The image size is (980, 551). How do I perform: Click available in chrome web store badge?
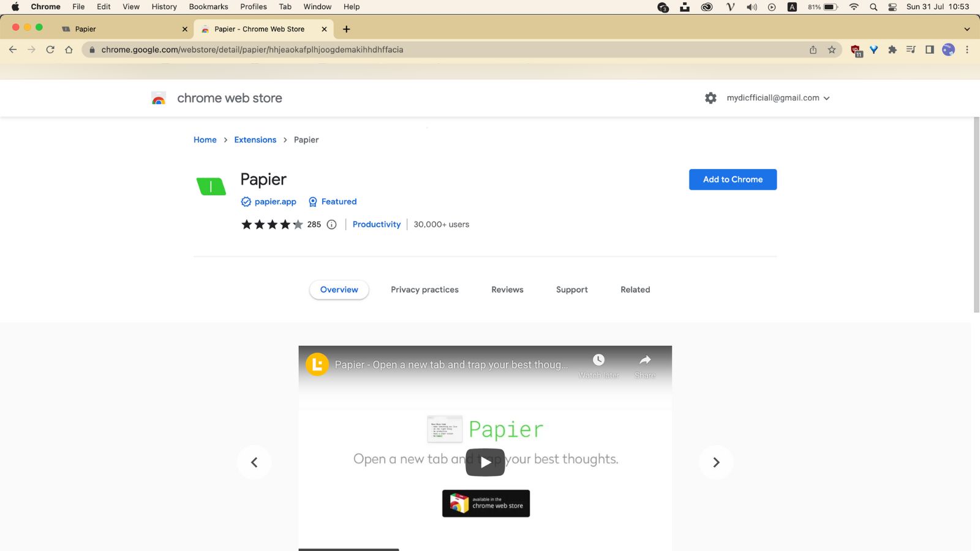point(486,503)
